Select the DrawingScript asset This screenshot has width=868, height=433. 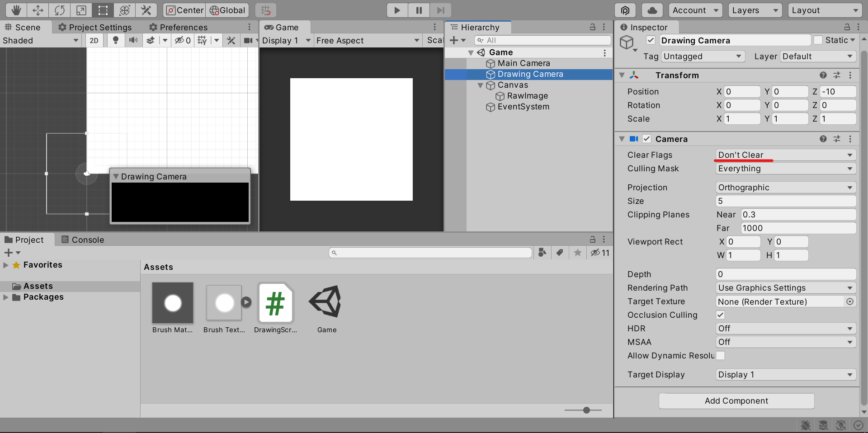coord(275,308)
